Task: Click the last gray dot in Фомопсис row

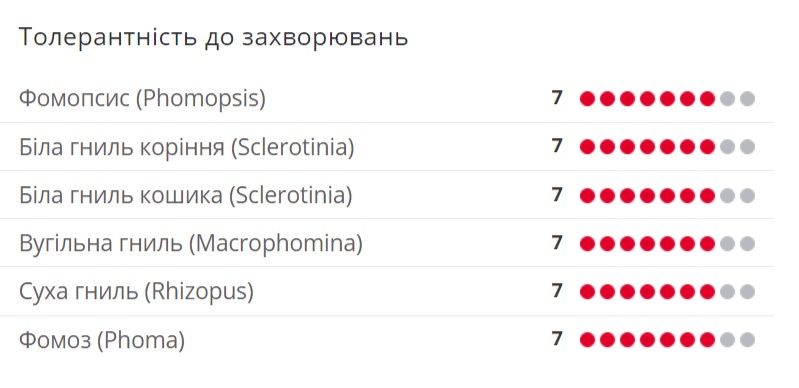Action: tap(747, 99)
